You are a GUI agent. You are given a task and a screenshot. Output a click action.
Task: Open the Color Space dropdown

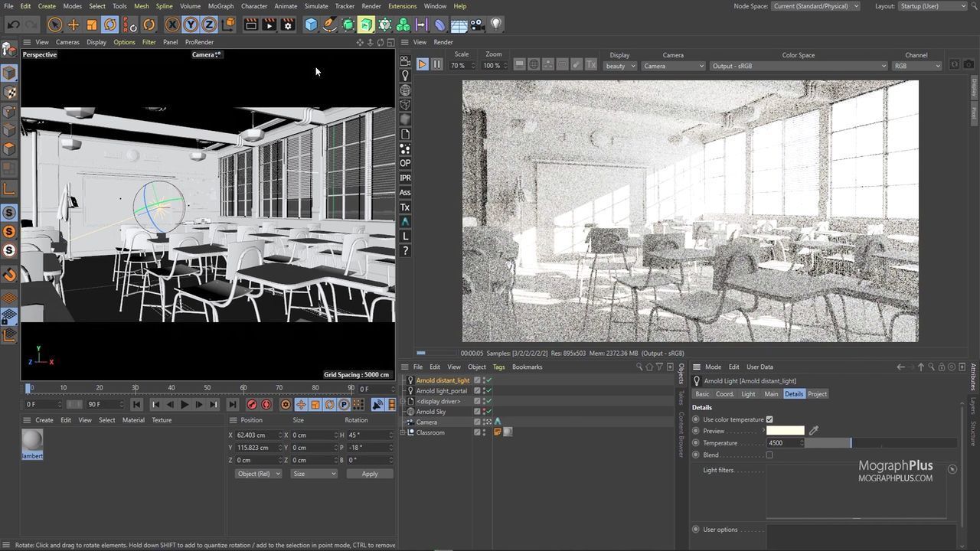click(x=798, y=66)
